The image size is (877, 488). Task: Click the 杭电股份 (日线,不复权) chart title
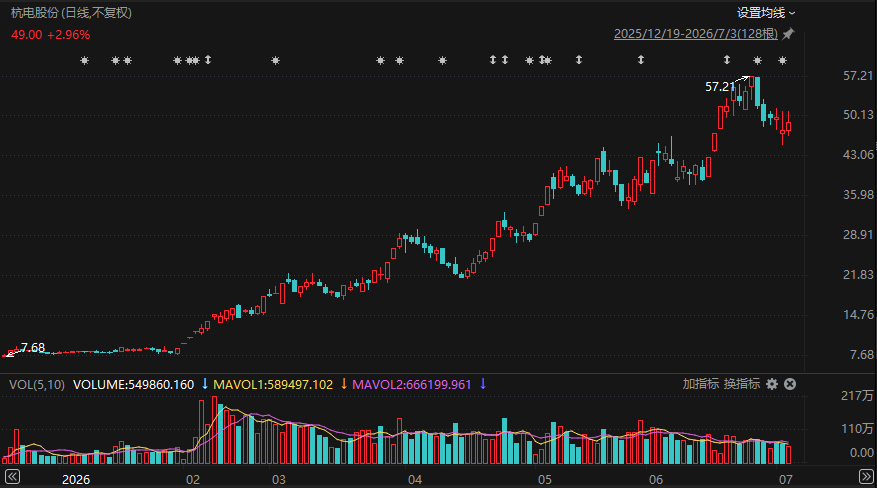click(71, 13)
